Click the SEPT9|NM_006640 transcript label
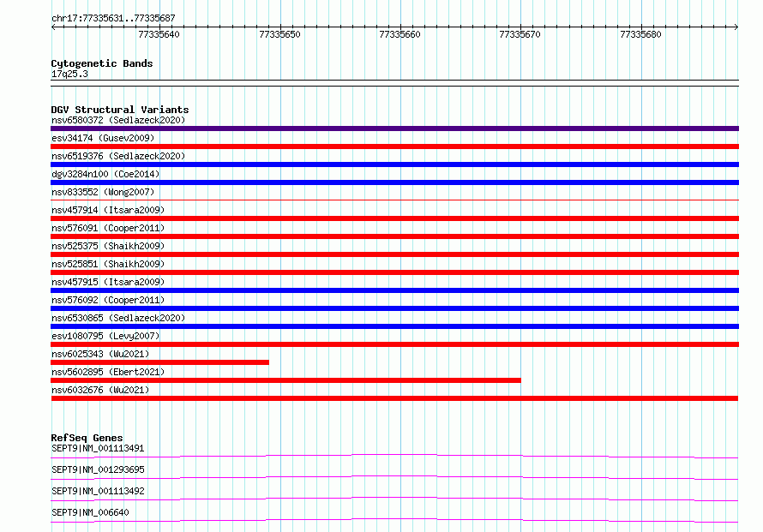The image size is (763, 532). click(90, 512)
